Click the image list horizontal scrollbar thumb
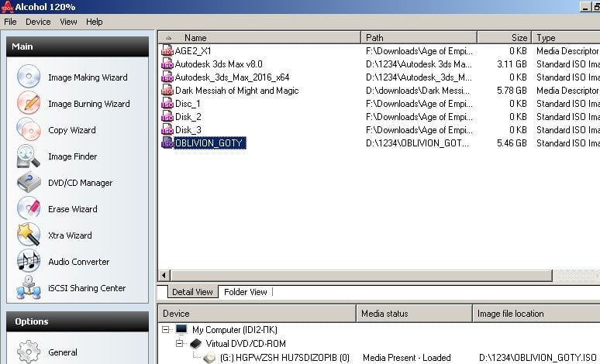600x364 pixels. 361,275
